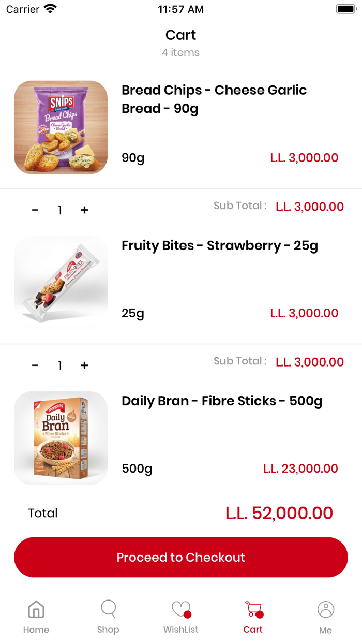The height and width of the screenshot is (644, 362).
Task: Tap the 4 items label under Cart
Action: coord(180,52)
